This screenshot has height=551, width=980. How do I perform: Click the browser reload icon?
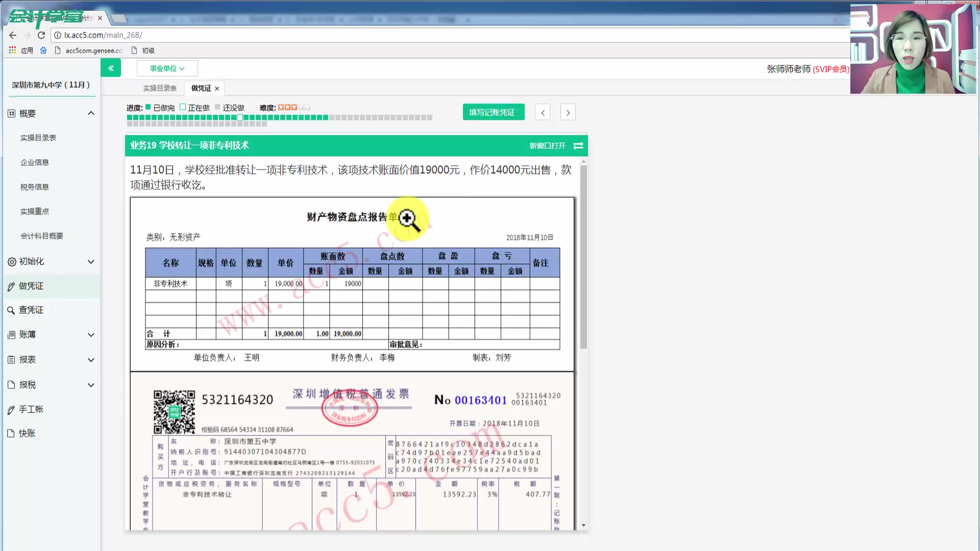[41, 35]
